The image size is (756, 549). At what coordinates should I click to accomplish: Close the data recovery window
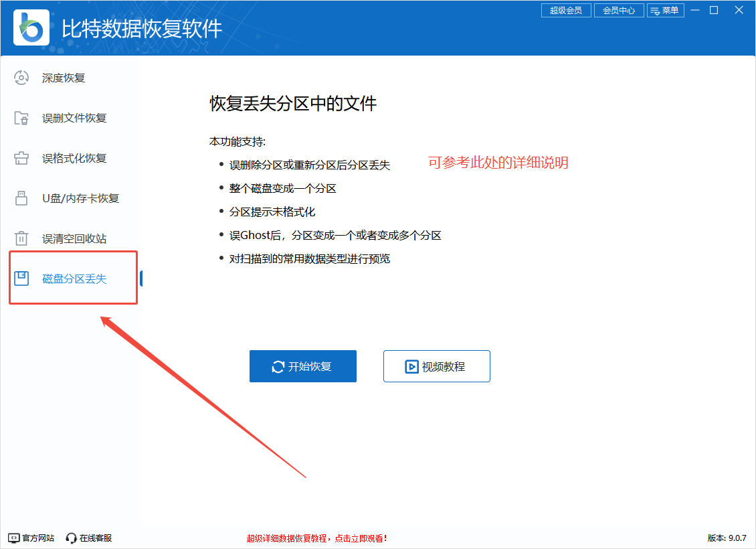coord(739,10)
